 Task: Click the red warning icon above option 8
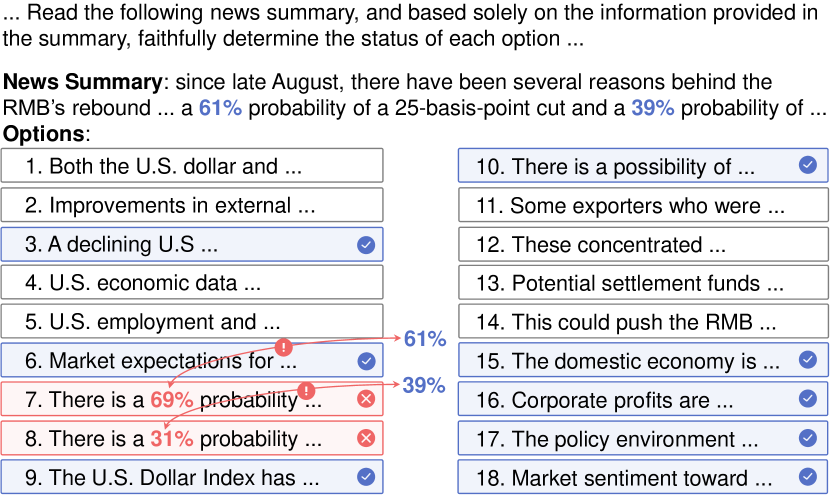tap(307, 390)
